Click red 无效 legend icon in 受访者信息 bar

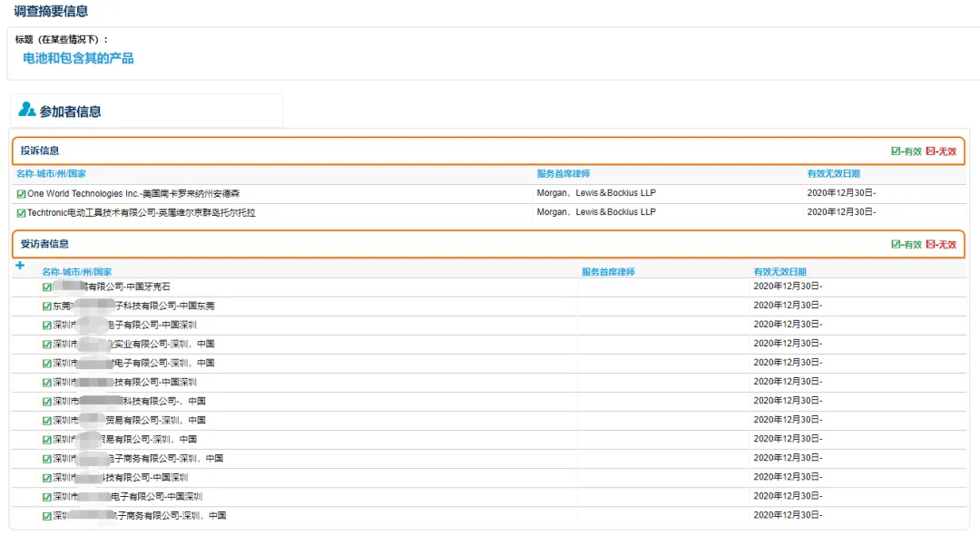coord(931,244)
